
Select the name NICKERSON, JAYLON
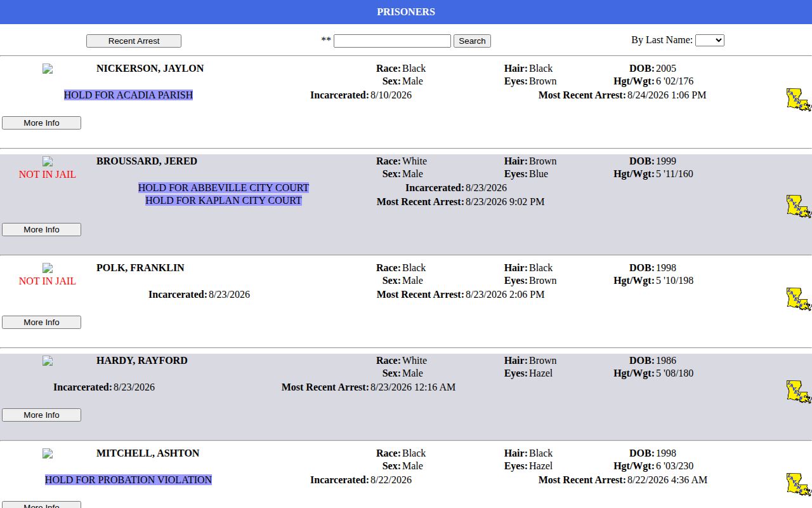pos(150,69)
